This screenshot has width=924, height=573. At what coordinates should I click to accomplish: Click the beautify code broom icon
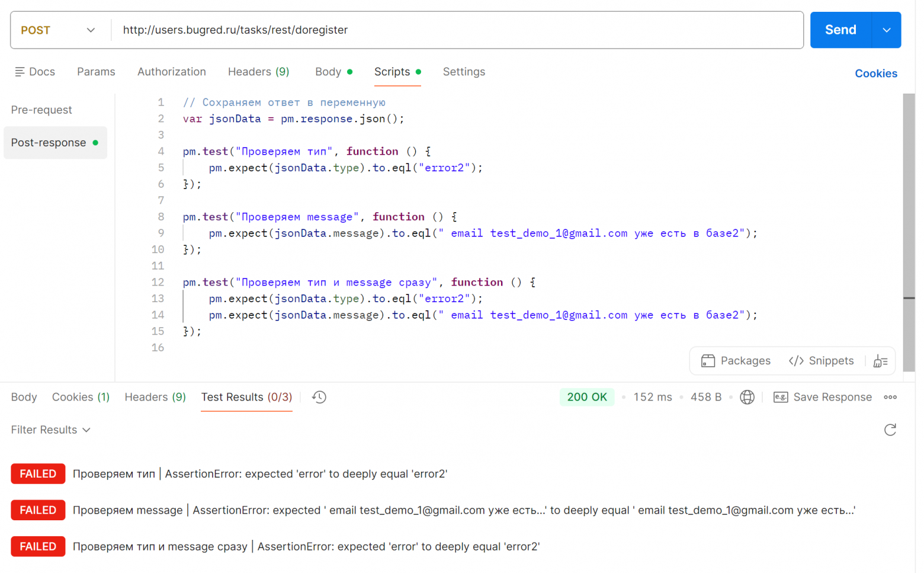[x=880, y=361]
